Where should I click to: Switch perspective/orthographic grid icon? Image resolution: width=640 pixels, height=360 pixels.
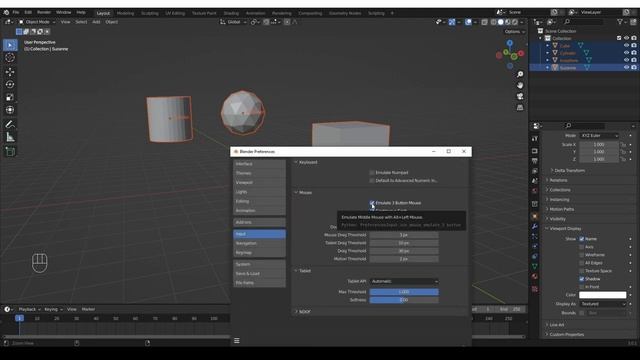tap(520, 107)
